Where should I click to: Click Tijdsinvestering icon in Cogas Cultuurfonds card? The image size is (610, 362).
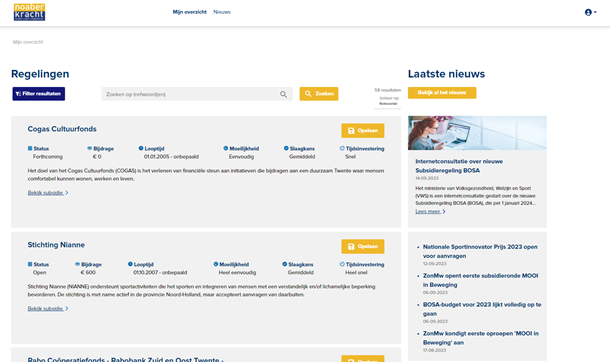click(342, 148)
